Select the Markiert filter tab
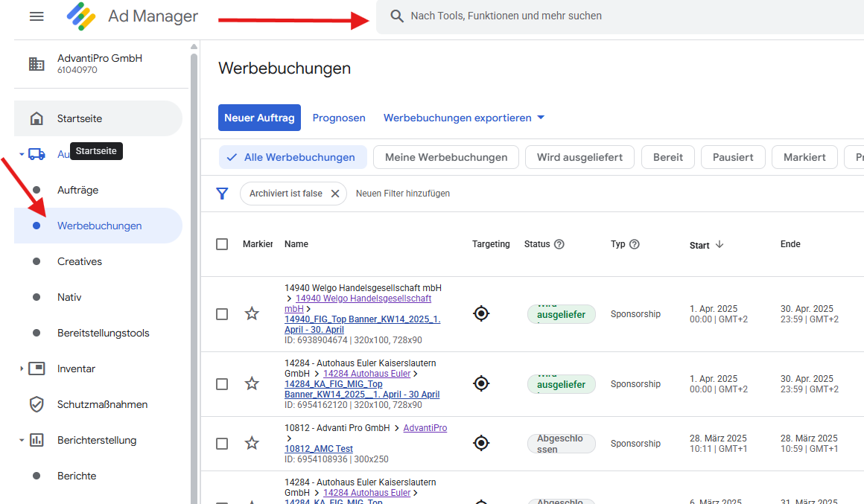Image resolution: width=864 pixels, height=504 pixels. tap(804, 157)
